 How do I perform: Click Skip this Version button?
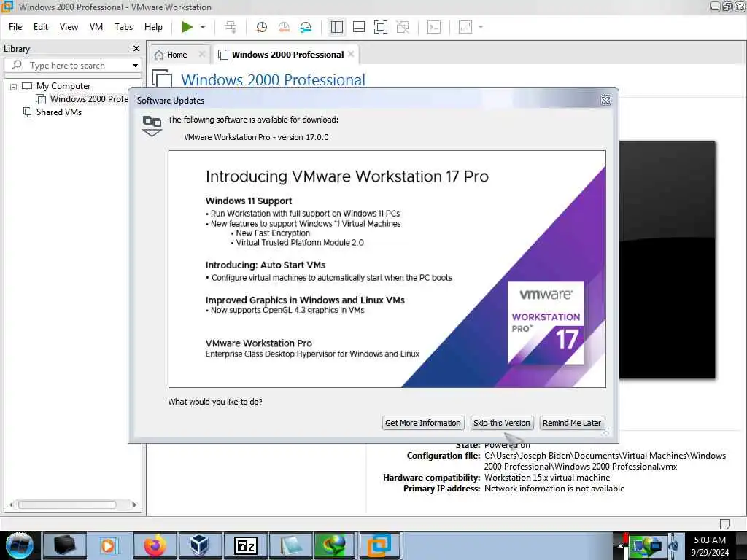(x=502, y=423)
